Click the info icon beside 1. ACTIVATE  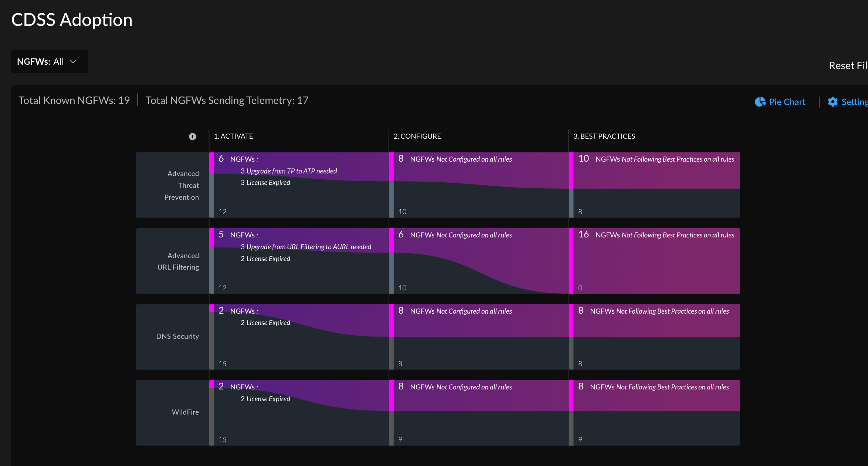[192, 136]
